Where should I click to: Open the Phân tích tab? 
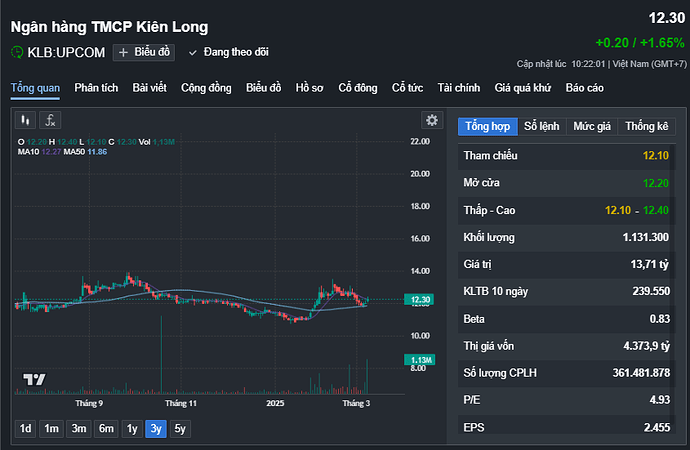point(96,88)
